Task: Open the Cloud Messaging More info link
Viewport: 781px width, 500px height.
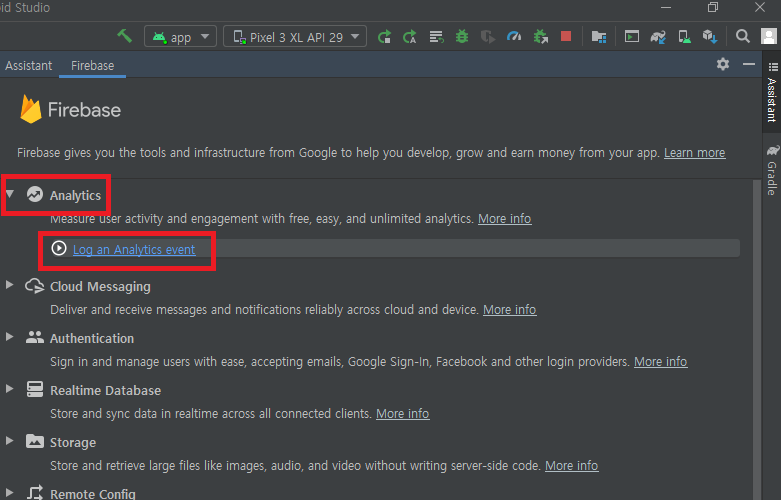Action: [510, 310]
